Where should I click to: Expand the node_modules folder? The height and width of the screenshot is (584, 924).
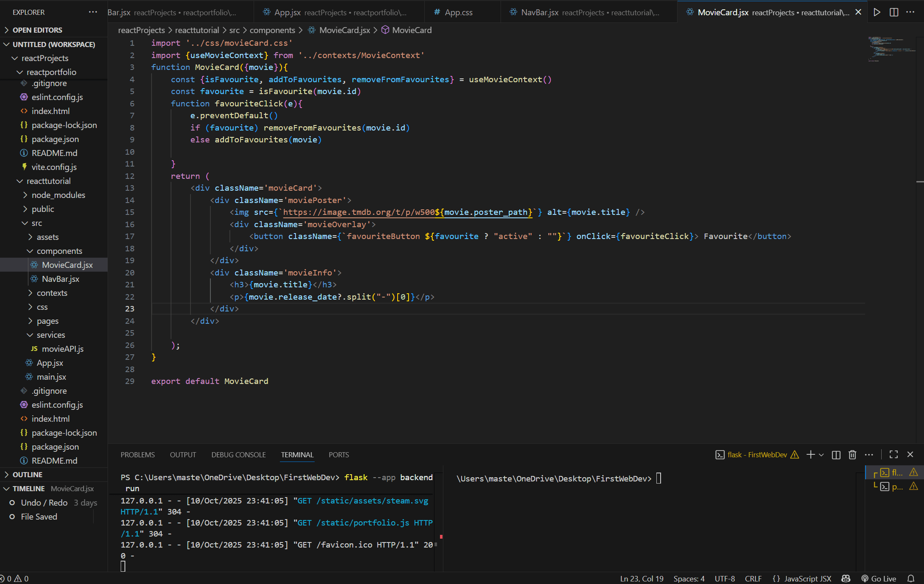pos(54,195)
